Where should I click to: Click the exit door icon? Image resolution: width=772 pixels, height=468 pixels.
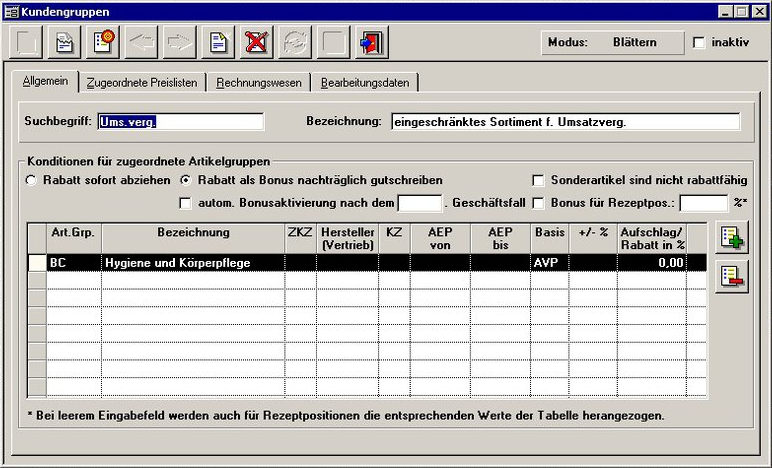point(370,43)
